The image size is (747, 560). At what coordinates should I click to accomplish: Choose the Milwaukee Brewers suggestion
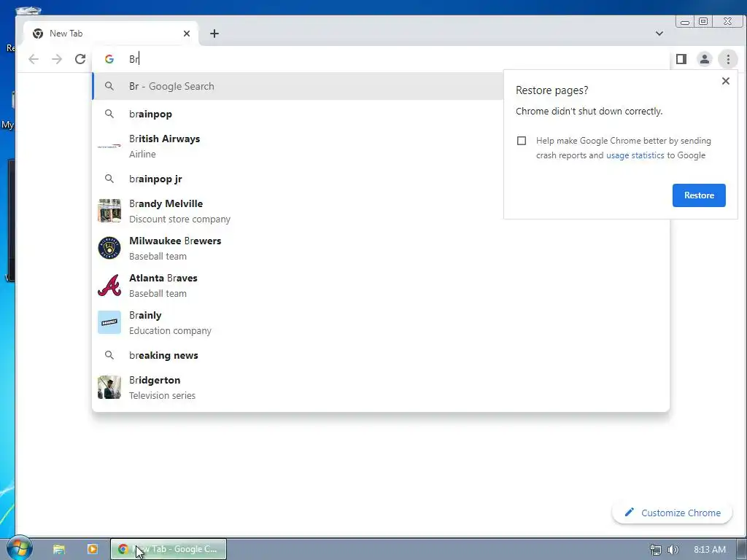coord(381,248)
